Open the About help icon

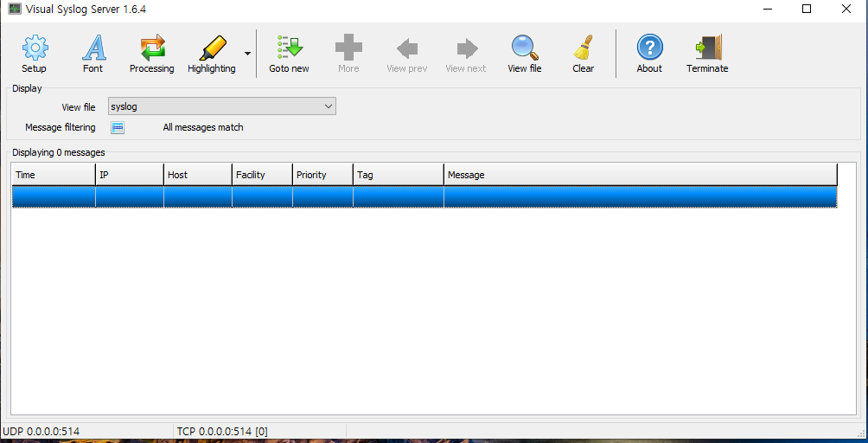coord(649,48)
